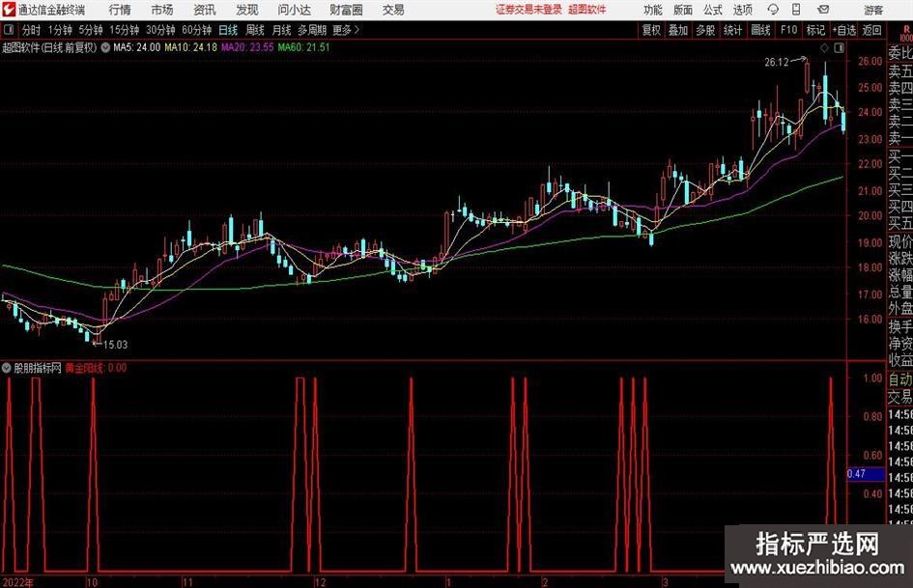Image resolution: width=913 pixels, height=588 pixels.
Task: Open the 选项 menu
Action: (742, 10)
